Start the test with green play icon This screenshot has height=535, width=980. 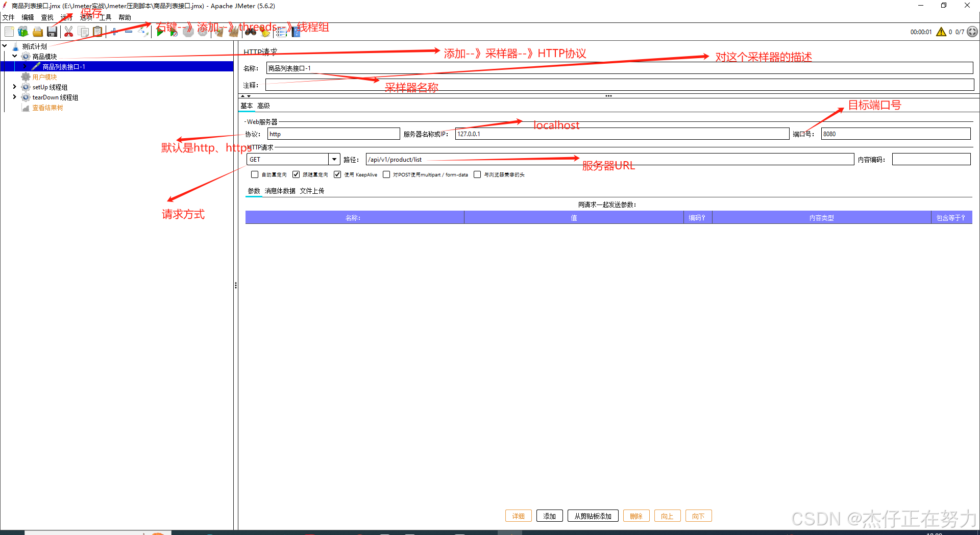(x=160, y=32)
